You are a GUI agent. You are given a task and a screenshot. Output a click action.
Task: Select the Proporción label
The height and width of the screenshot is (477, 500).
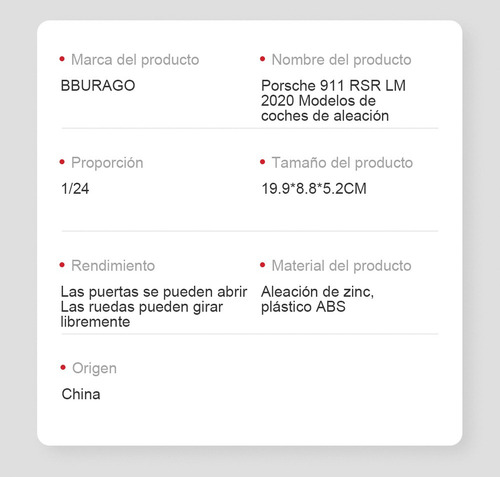point(107,163)
